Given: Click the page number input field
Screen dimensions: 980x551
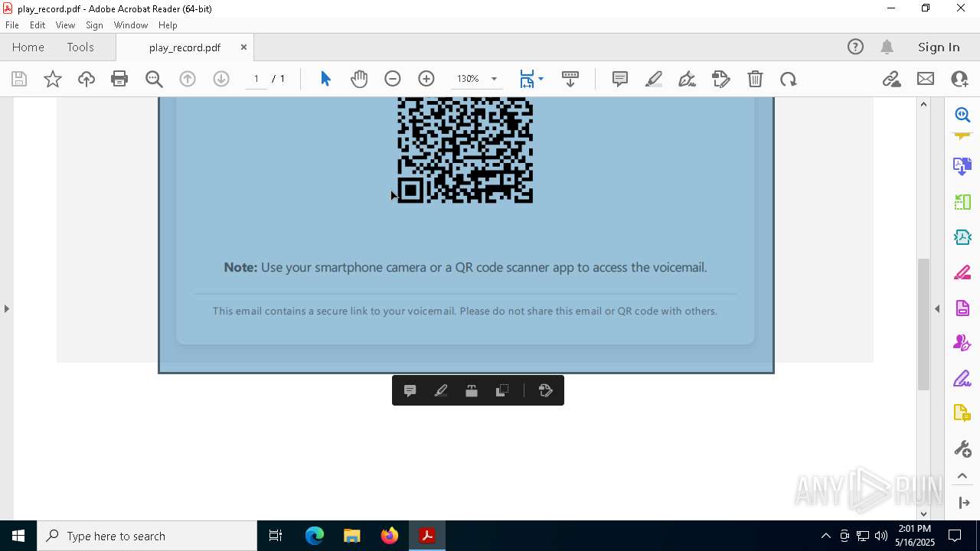Looking at the screenshot, I should click(x=256, y=79).
